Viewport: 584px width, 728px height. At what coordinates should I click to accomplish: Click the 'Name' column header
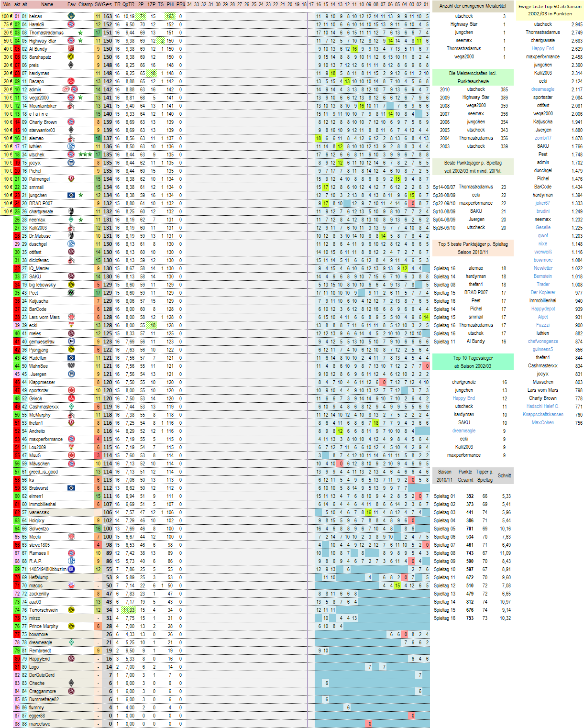(x=47, y=4)
